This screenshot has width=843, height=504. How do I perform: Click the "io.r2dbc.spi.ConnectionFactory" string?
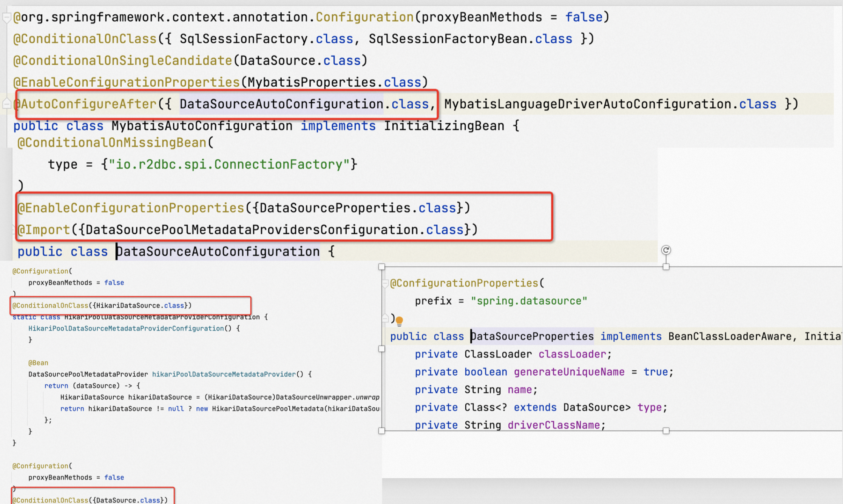229,165
